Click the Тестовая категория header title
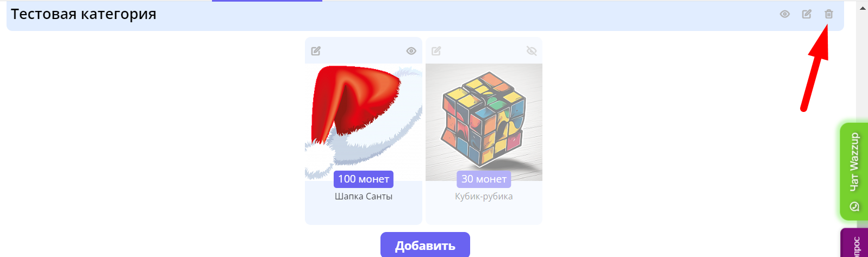Viewport: 868px width, 257px height. [x=84, y=14]
